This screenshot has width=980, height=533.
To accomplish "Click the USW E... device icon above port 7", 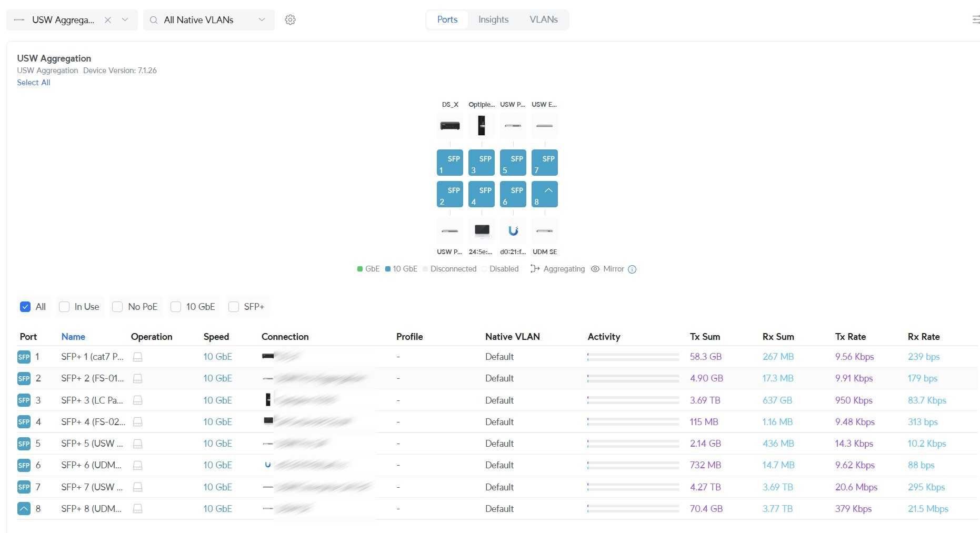I will point(544,126).
